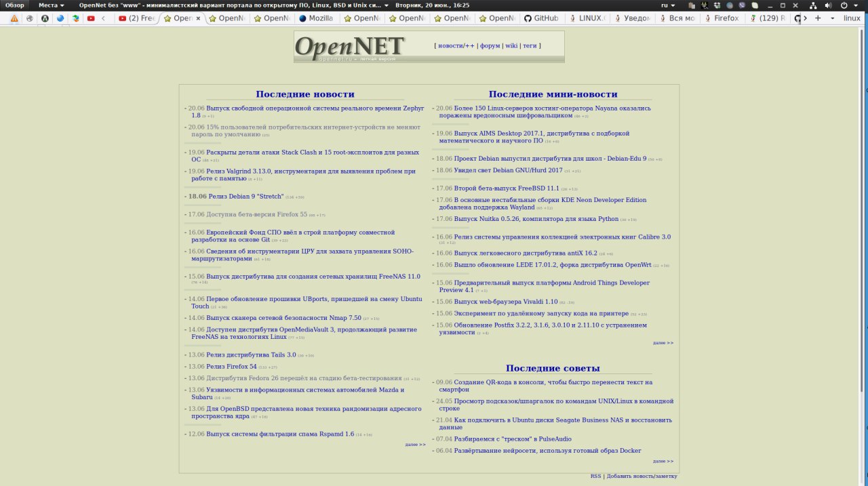Image resolution: width=868 pixels, height=486 pixels.
Task: Open the 'Последние советы' heading link
Action: tap(553, 368)
